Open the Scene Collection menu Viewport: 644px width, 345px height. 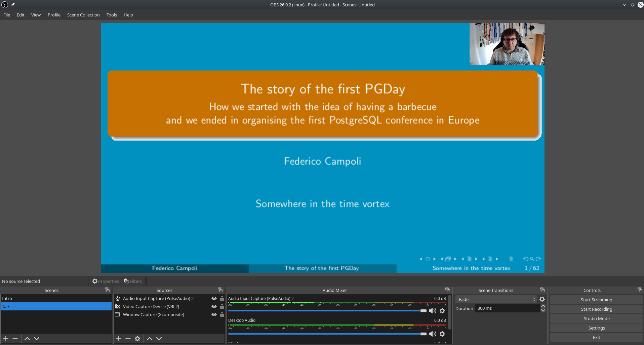(83, 15)
